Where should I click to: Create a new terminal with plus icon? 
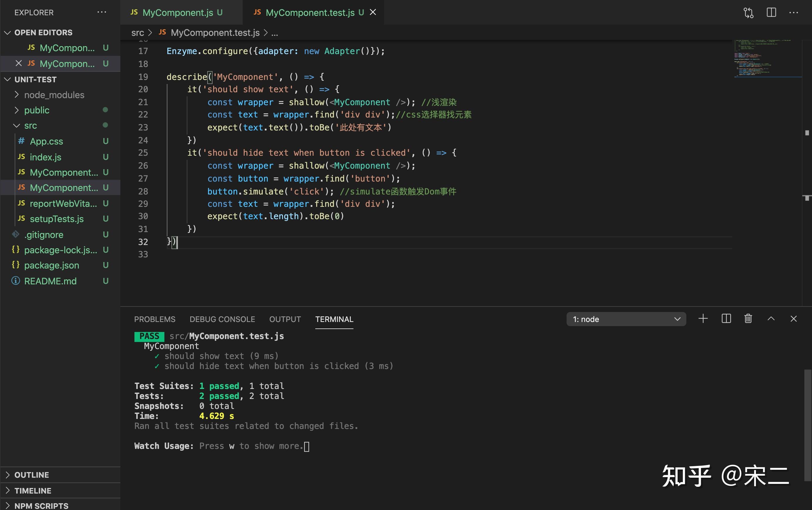coord(703,319)
